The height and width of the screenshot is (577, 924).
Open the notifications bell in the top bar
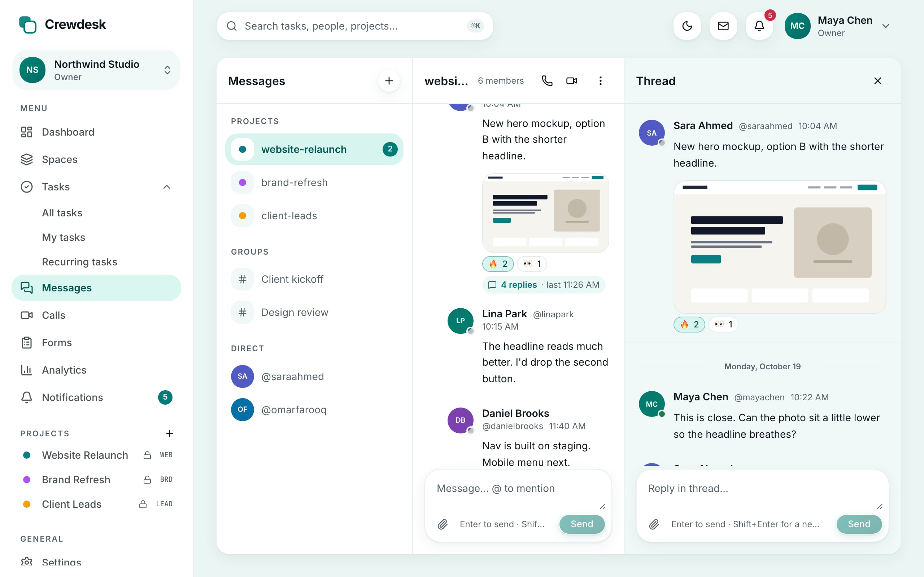click(759, 26)
